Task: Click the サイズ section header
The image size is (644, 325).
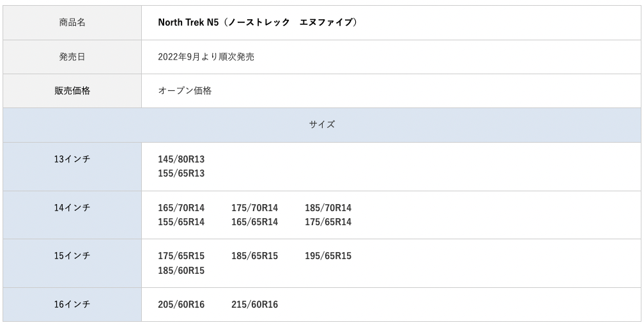Action: coord(322,125)
